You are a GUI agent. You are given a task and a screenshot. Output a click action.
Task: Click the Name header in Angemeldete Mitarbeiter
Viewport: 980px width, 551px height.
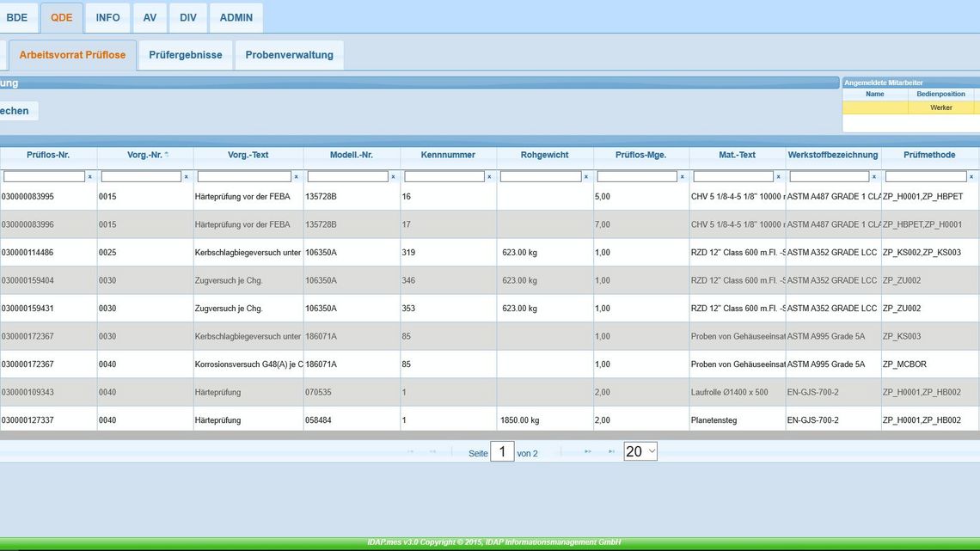(x=875, y=95)
